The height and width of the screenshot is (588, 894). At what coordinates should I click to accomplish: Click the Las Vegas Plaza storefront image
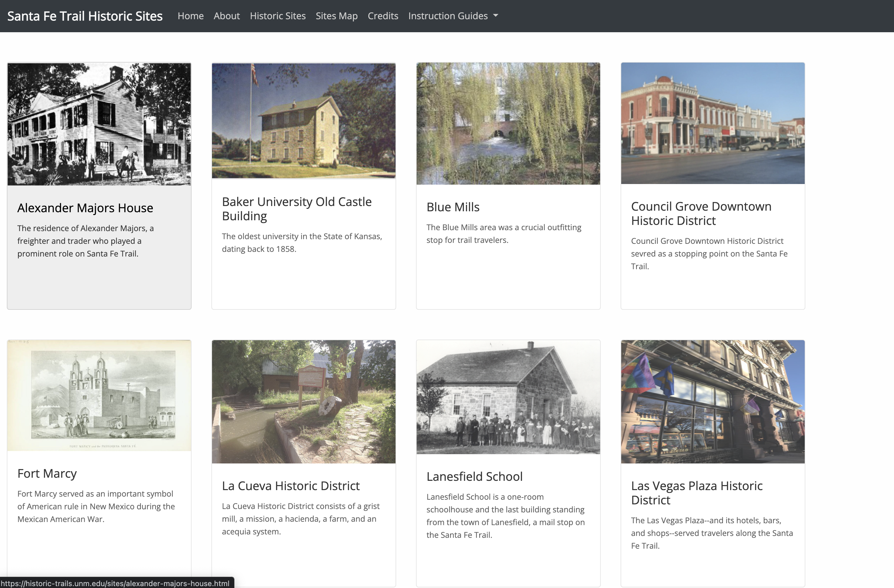(x=713, y=402)
